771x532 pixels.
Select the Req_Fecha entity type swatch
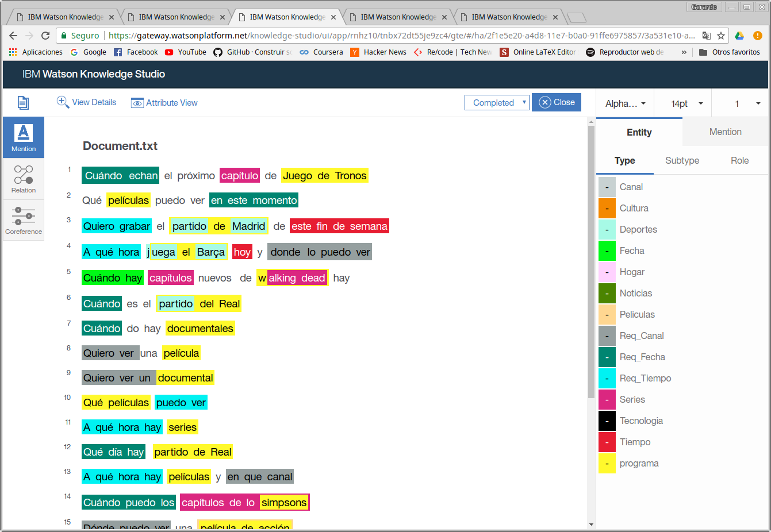pyautogui.click(x=607, y=357)
